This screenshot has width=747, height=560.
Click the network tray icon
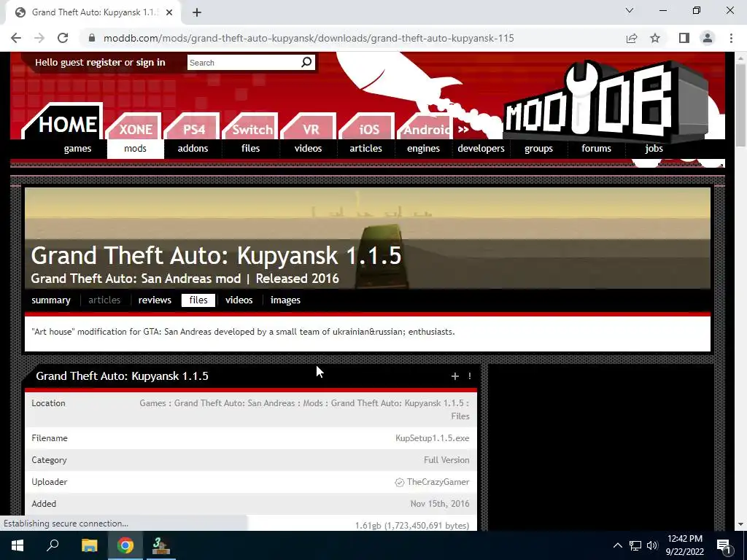(x=635, y=545)
